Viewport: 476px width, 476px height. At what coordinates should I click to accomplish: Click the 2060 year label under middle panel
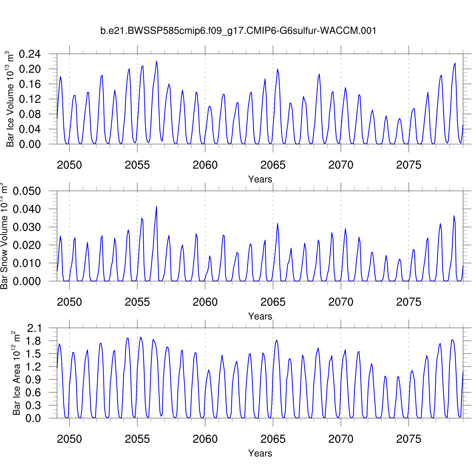(205, 302)
